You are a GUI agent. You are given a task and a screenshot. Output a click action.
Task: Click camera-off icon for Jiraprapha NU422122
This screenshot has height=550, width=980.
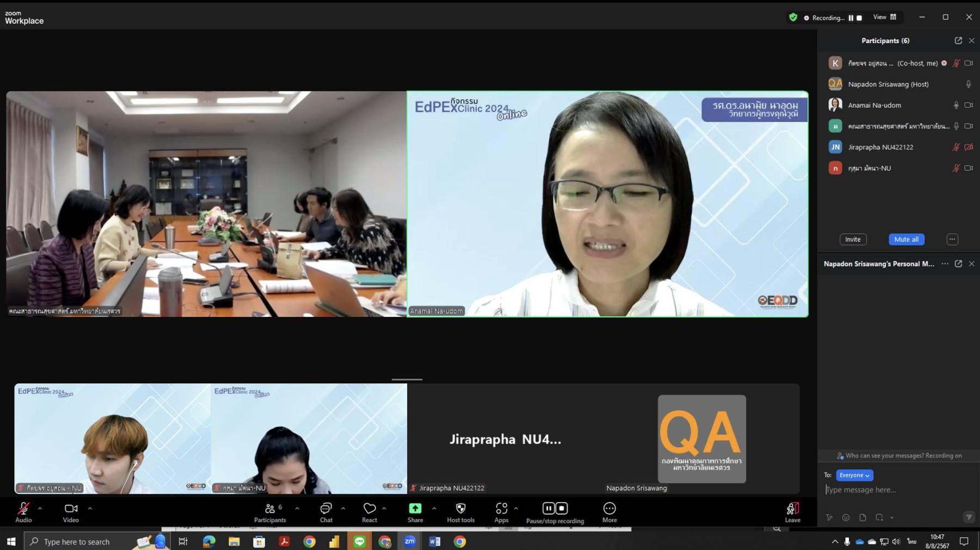coord(969,147)
